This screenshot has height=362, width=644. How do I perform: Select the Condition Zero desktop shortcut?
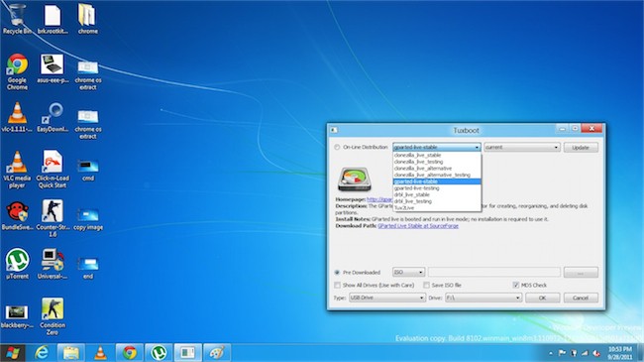pos(53,316)
